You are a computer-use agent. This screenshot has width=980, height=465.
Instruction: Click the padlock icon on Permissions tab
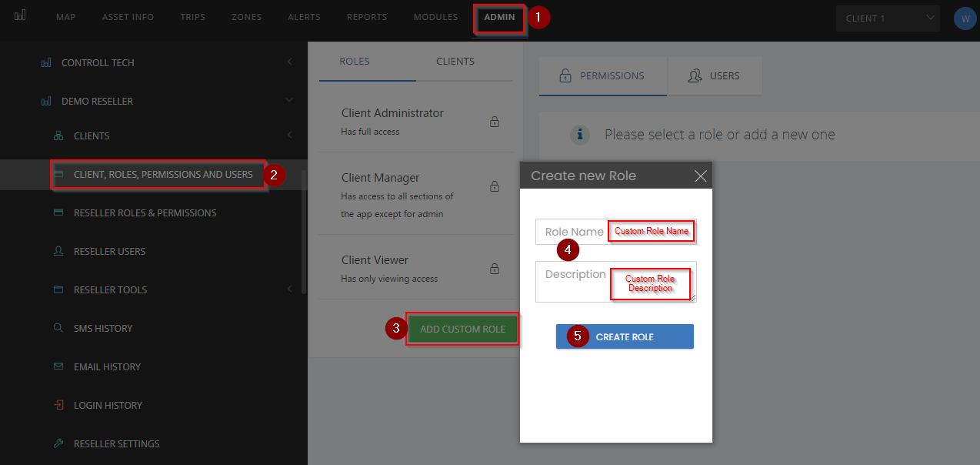pyautogui.click(x=565, y=75)
